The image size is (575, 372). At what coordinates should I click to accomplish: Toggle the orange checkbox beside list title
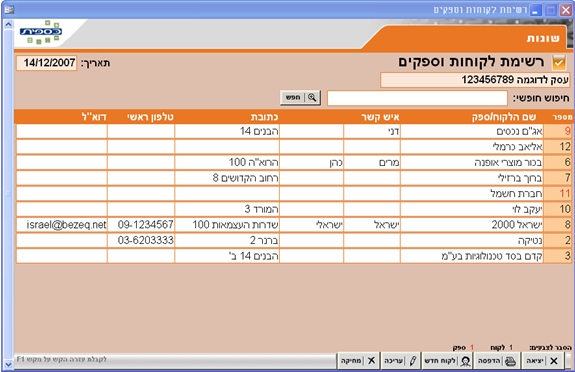pos(559,62)
